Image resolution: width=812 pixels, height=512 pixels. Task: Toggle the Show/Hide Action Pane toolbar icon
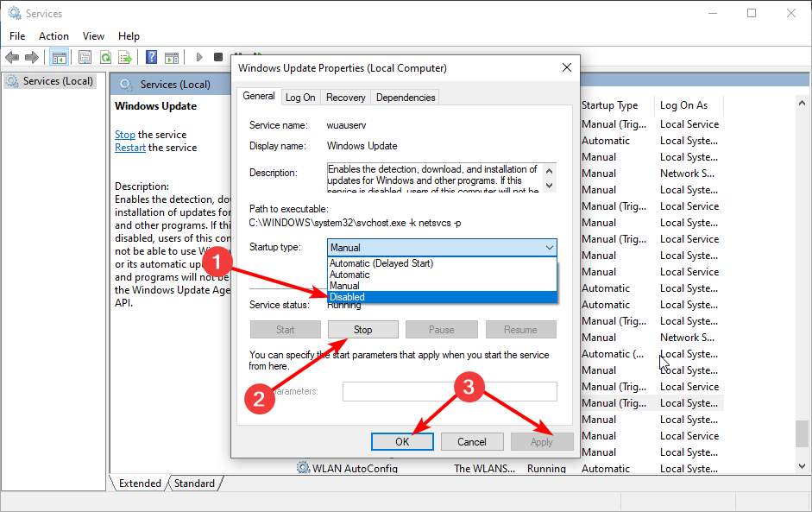[172, 57]
